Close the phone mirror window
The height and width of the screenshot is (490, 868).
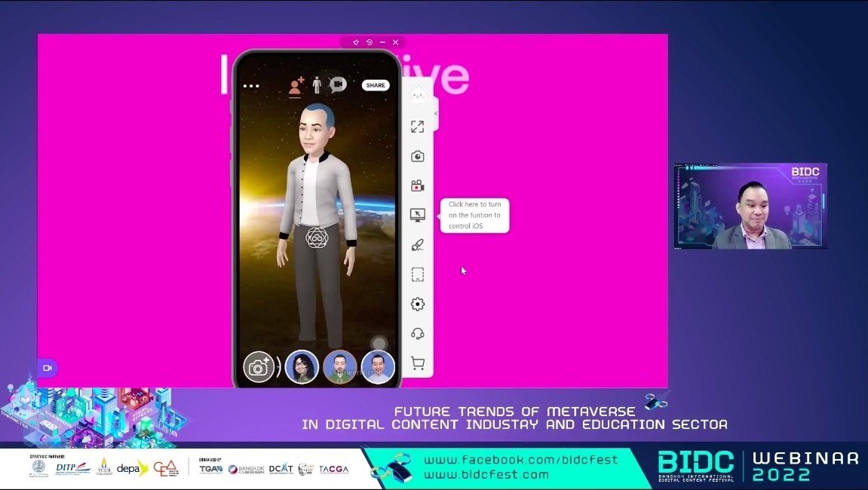point(395,42)
